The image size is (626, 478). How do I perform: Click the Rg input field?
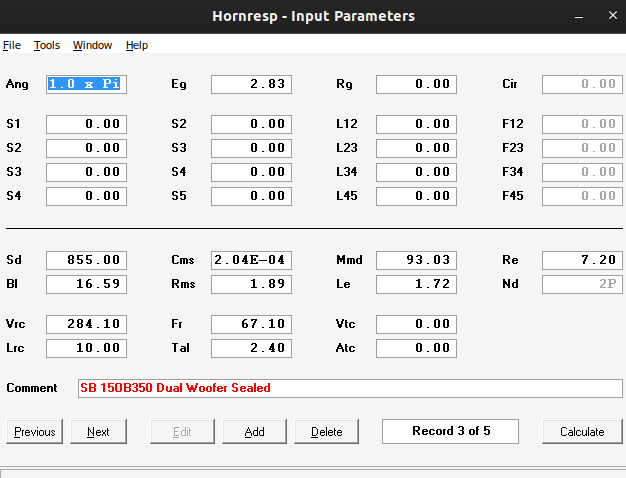click(416, 84)
